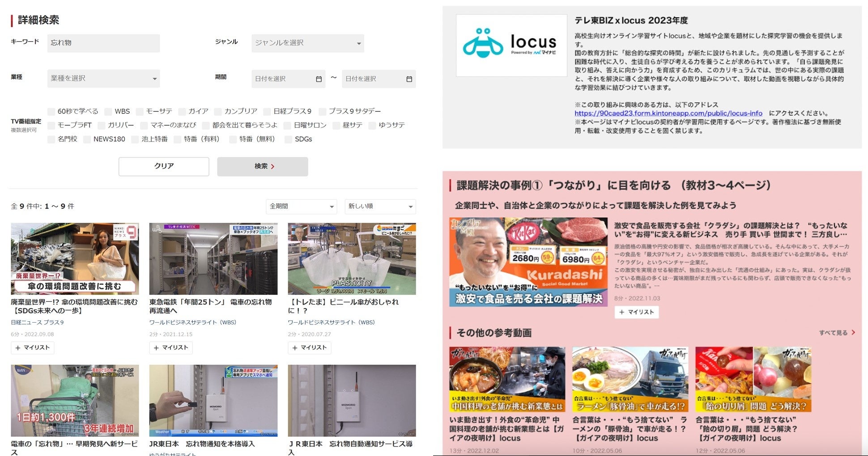Open the 激安で食品を販売する会社 クラダシ title
The height and width of the screenshot is (456, 868).
click(731, 230)
